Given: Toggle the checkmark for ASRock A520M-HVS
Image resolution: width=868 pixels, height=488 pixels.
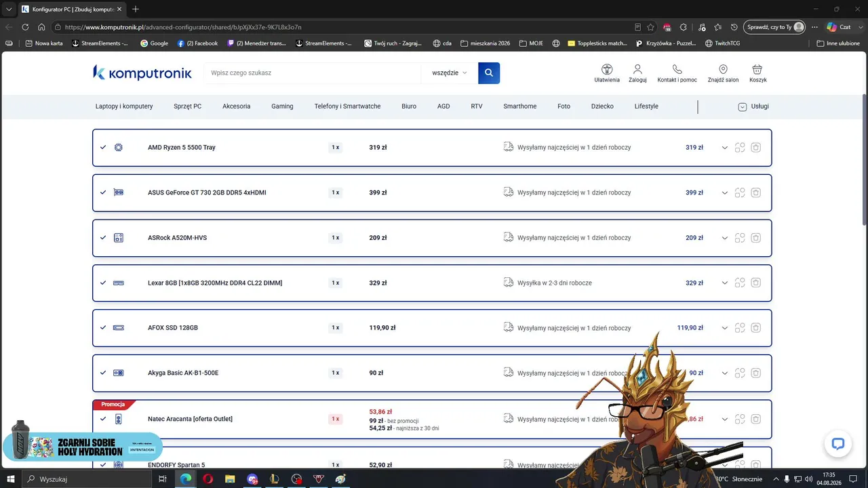Looking at the screenshot, I should (103, 238).
